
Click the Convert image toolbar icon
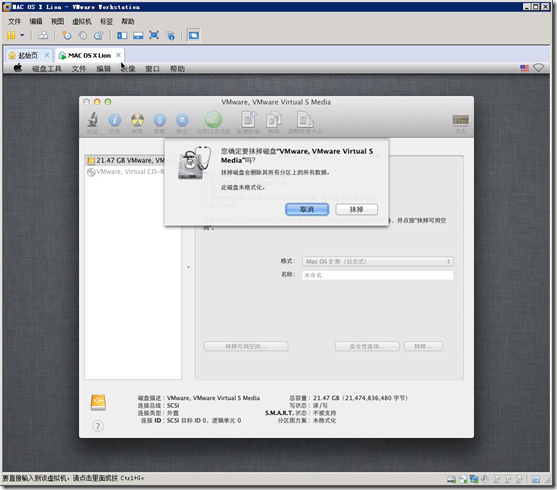click(274, 119)
